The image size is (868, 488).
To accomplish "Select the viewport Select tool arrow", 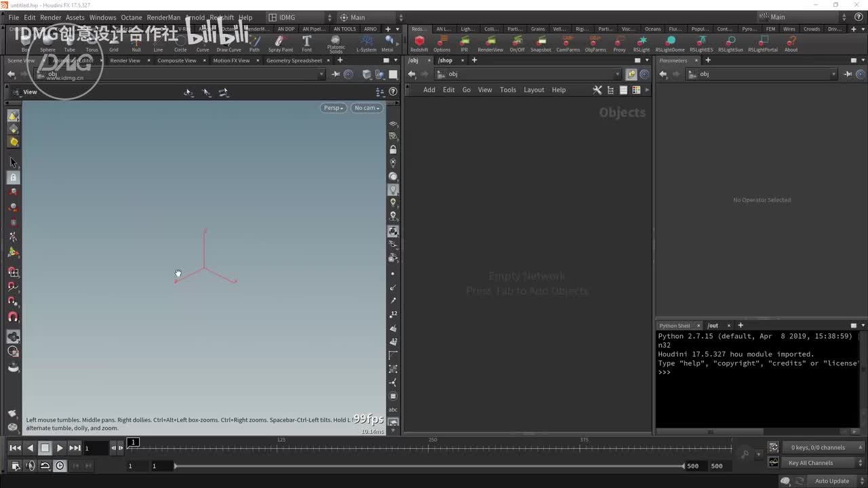I will coord(13,163).
